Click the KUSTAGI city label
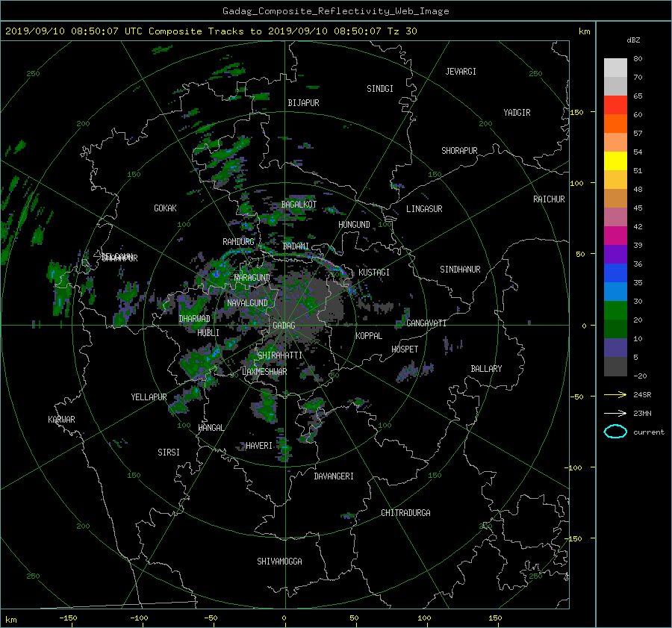This screenshot has height=628, width=672. (374, 273)
